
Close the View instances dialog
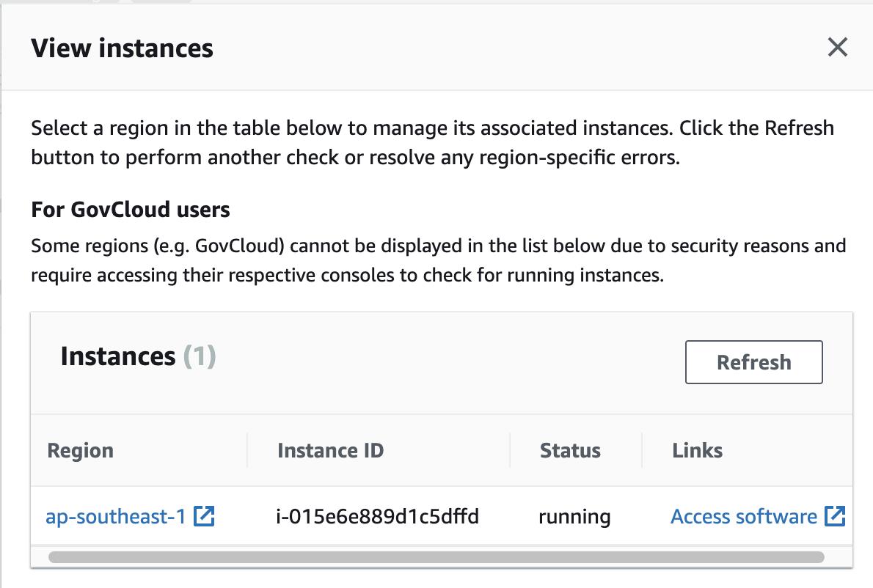(x=837, y=48)
